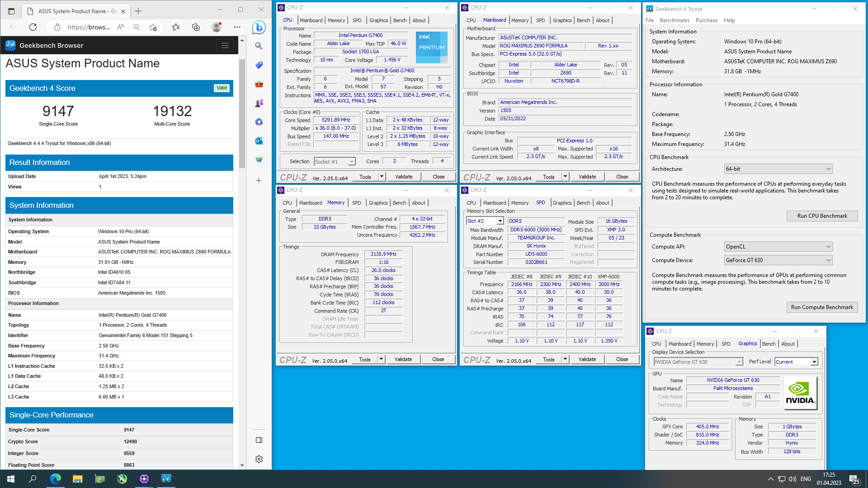Open Tools dropdown arrow in CPU-Z CPU window
The width and height of the screenshot is (868, 488).
click(382, 177)
